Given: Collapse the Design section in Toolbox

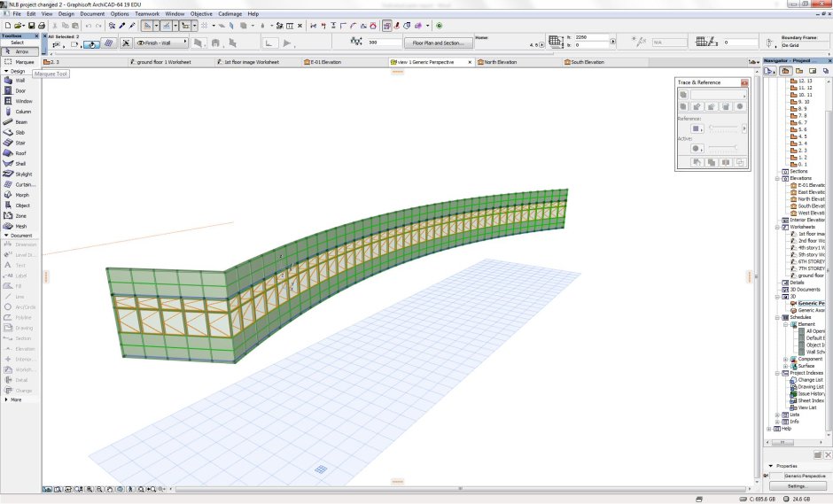Looking at the screenshot, I should pyautogui.click(x=6, y=71).
